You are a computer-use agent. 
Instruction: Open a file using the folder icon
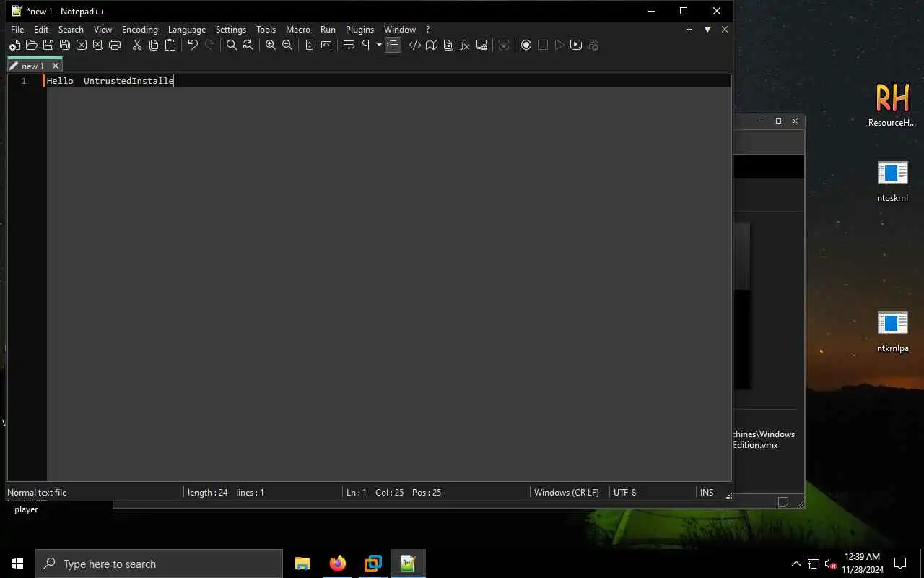pos(31,45)
